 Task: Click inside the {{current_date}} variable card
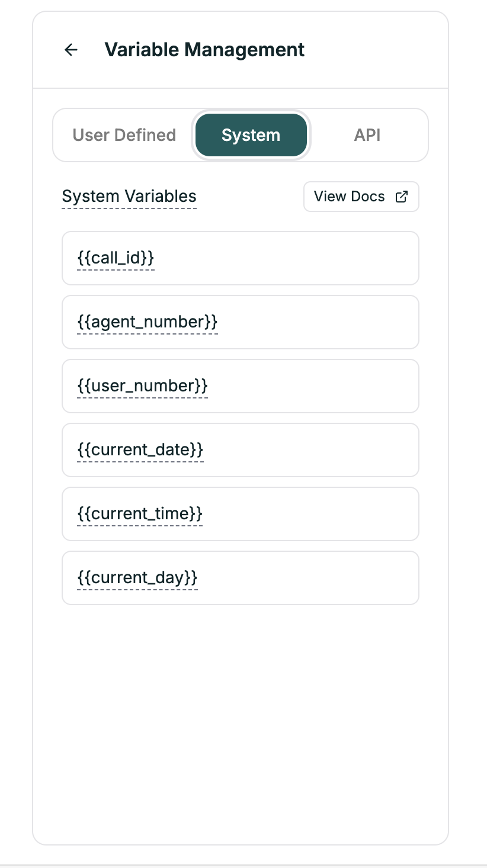(240, 449)
